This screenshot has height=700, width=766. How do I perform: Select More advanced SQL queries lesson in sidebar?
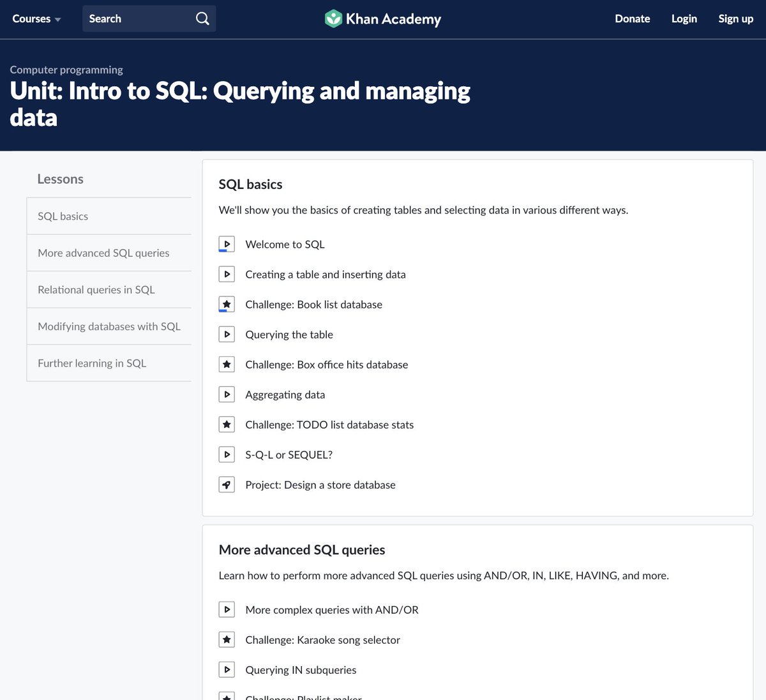tap(109, 253)
